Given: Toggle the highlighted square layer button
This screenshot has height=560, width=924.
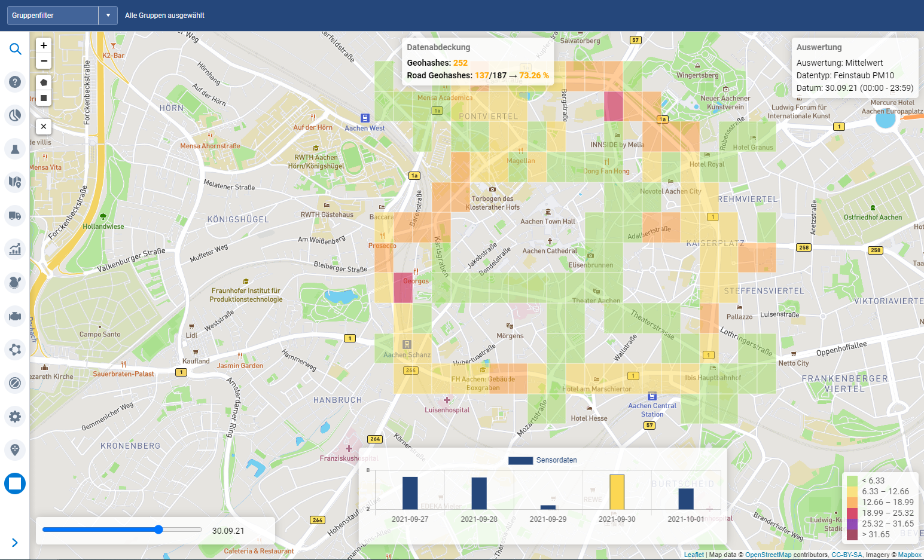Looking at the screenshot, I should 15,484.
